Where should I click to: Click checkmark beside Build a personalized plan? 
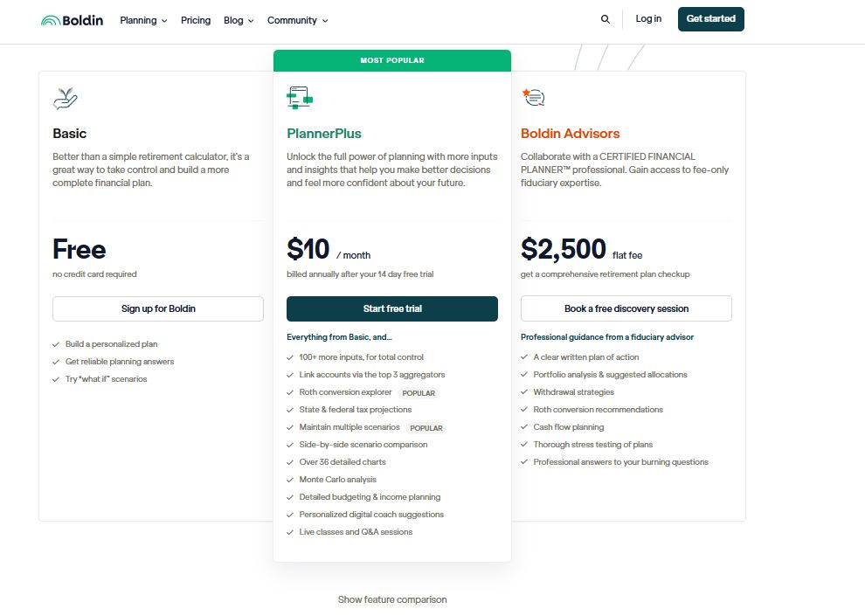[56, 344]
